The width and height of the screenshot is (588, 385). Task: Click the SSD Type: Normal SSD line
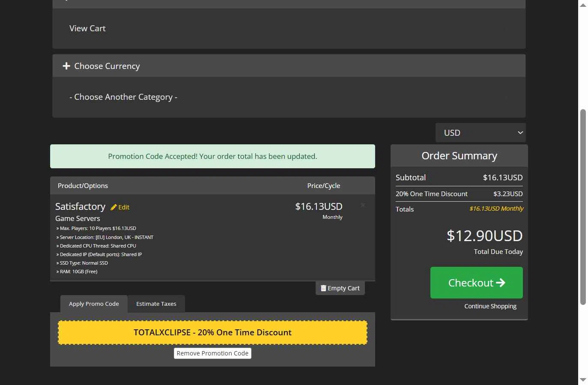pyautogui.click(x=82, y=263)
